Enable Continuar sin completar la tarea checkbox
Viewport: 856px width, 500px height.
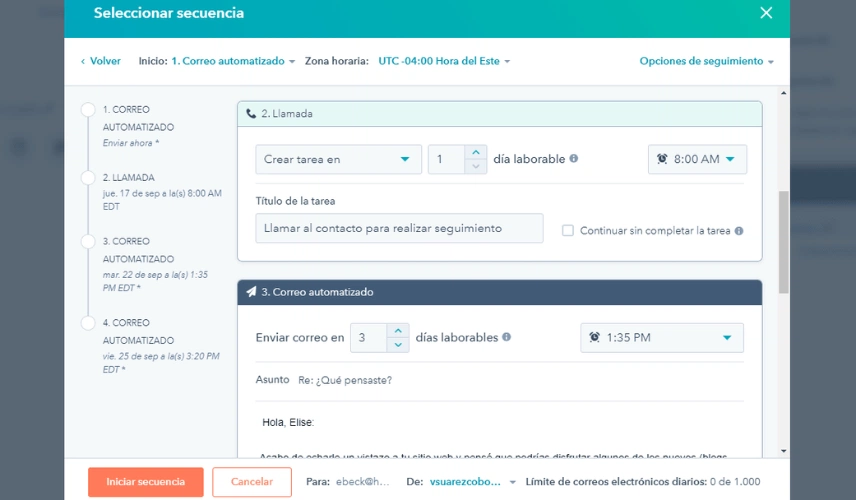coord(568,230)
